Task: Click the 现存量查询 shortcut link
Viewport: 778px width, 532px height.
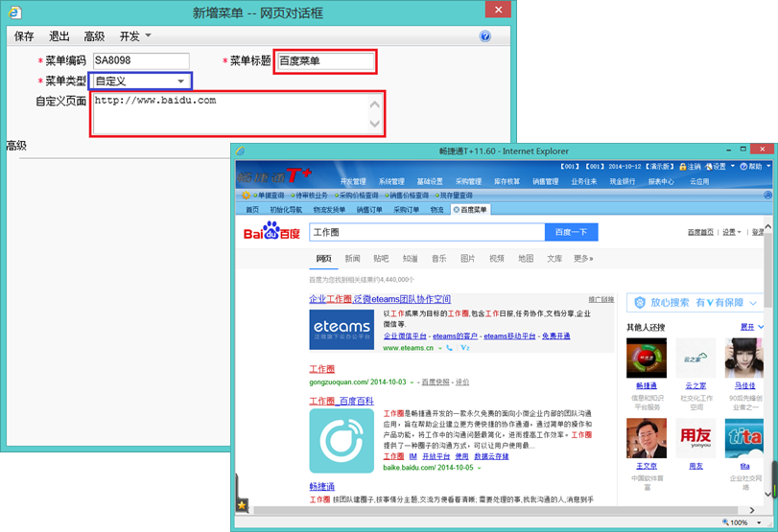Action: (456, 196)
